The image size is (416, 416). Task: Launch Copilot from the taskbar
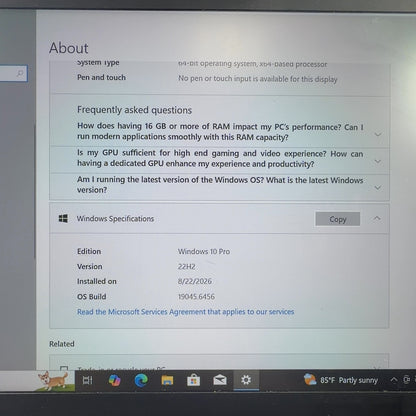pos(115,380)
